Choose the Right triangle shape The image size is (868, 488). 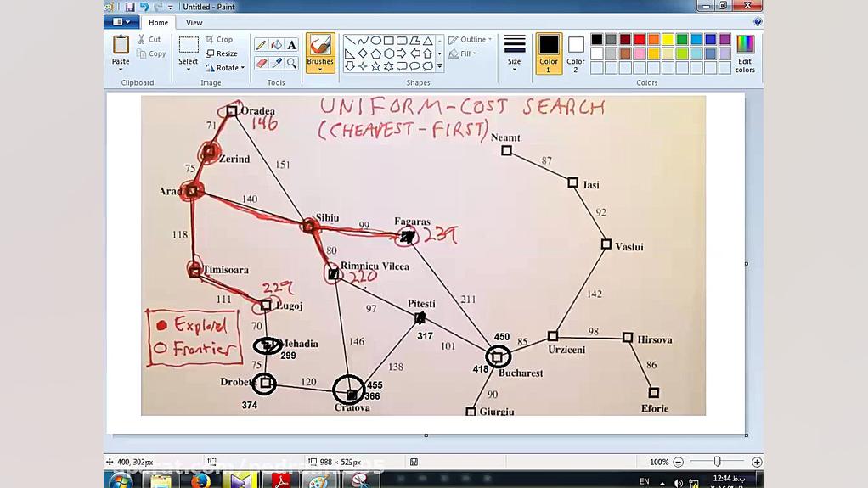click(350, 53)
